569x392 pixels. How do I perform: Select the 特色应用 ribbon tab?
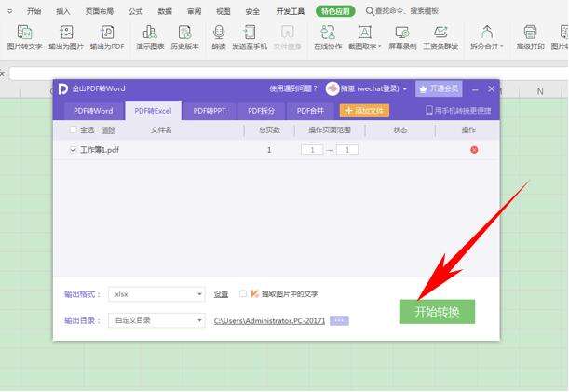click(x=335, y=11)
